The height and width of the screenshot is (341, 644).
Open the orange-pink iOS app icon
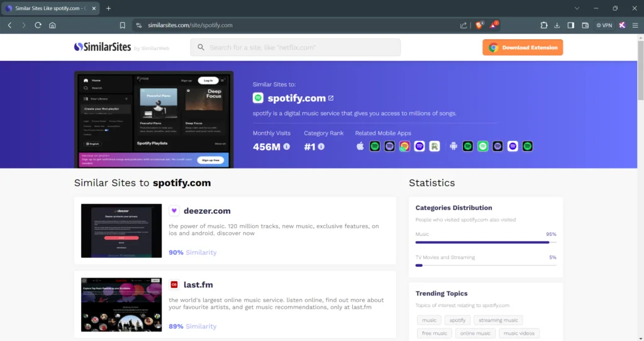[x=404, y=146]
